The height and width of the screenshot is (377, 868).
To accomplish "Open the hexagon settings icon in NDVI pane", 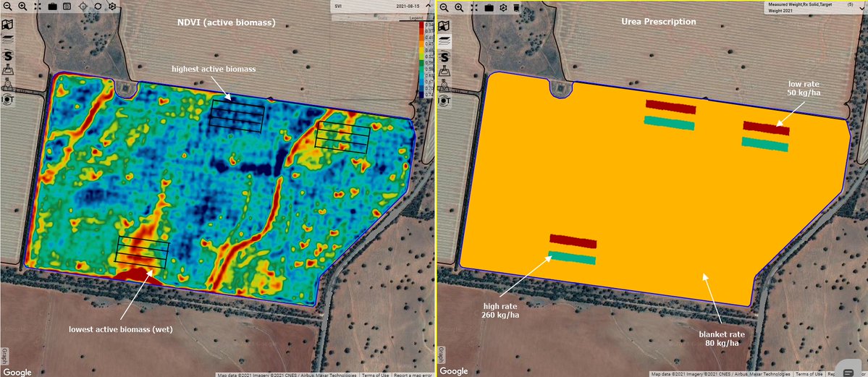I will coord(112,7).
